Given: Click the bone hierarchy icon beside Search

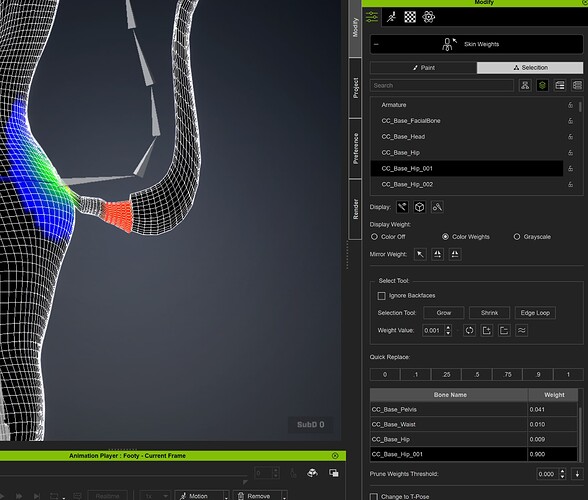Looking at the screenshot, I should click(525, 86).
